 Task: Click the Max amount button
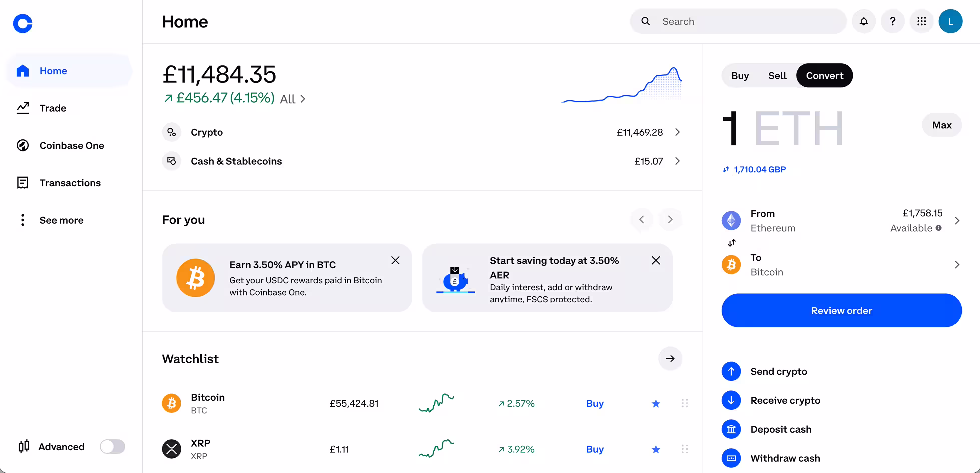tap(942, 125)
